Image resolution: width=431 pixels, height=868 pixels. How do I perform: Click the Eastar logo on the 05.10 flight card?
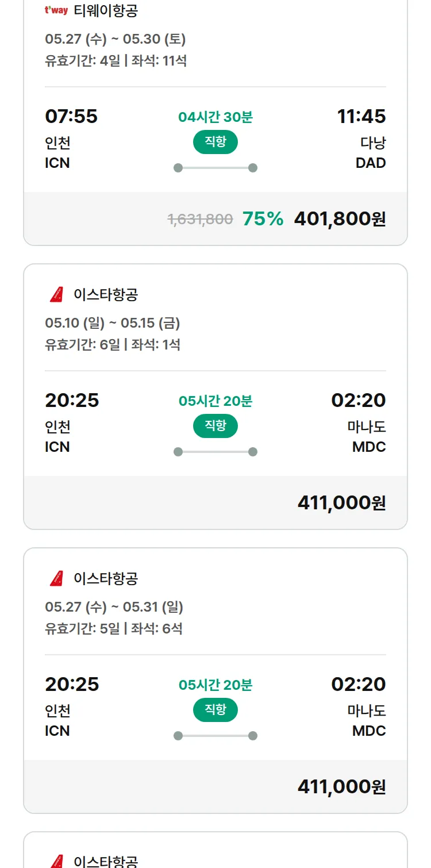click(56, 295)
